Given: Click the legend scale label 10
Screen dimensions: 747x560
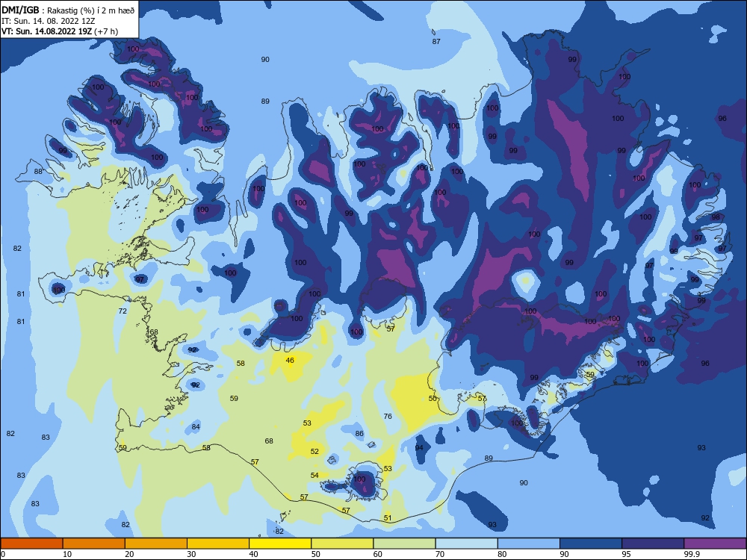Looking at the screenshot, I should coord(67,554).
